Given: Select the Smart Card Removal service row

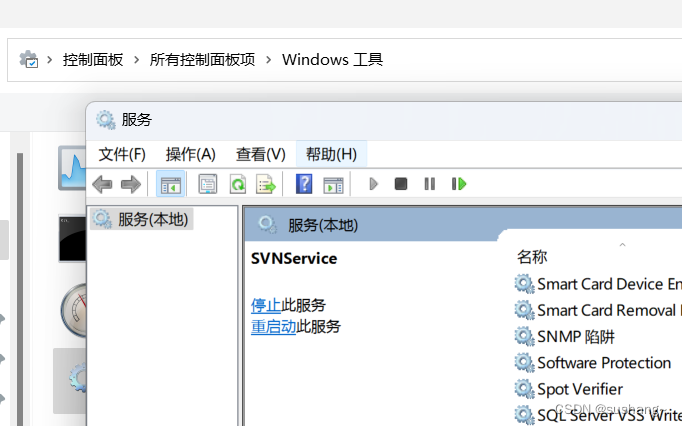Looking at the screenshot, I should click(598, 310).
